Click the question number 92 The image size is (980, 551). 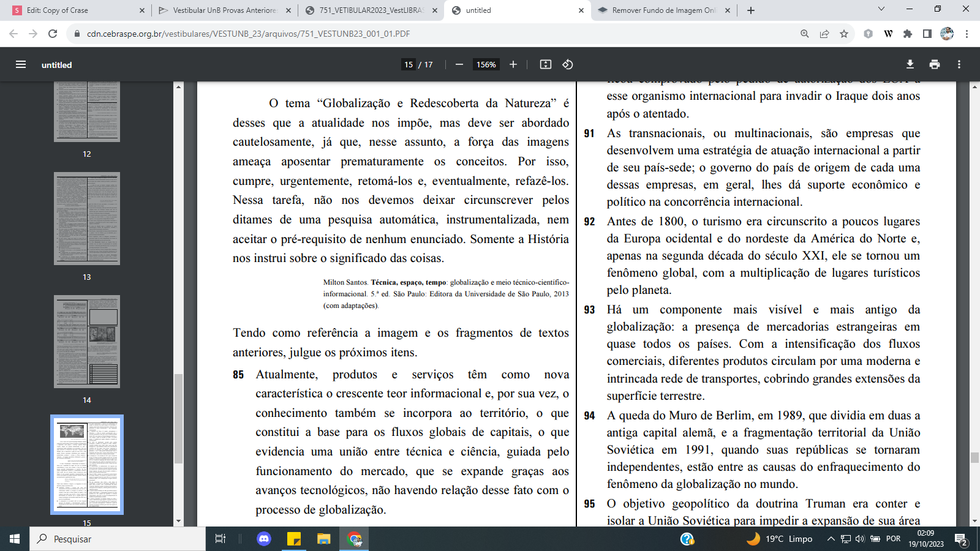coord(589,222)
